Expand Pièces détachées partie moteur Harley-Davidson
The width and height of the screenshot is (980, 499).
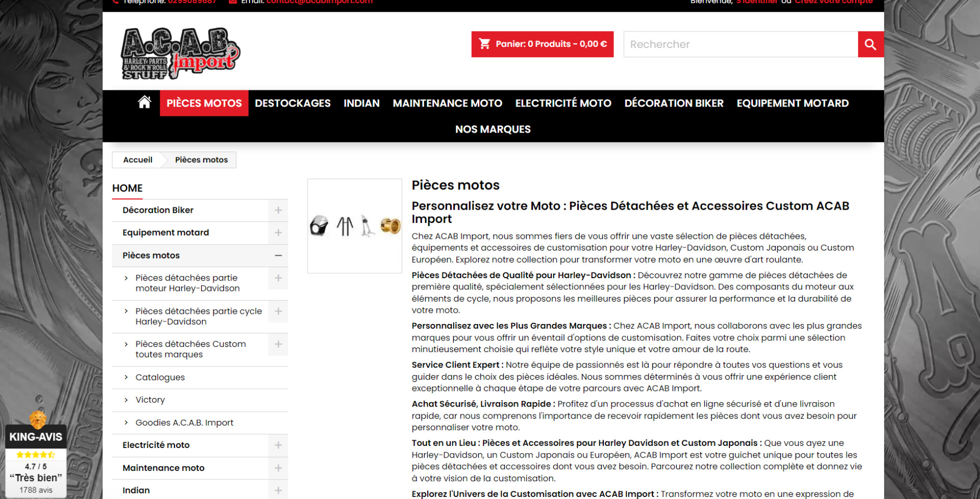click(x=278, y=278)
